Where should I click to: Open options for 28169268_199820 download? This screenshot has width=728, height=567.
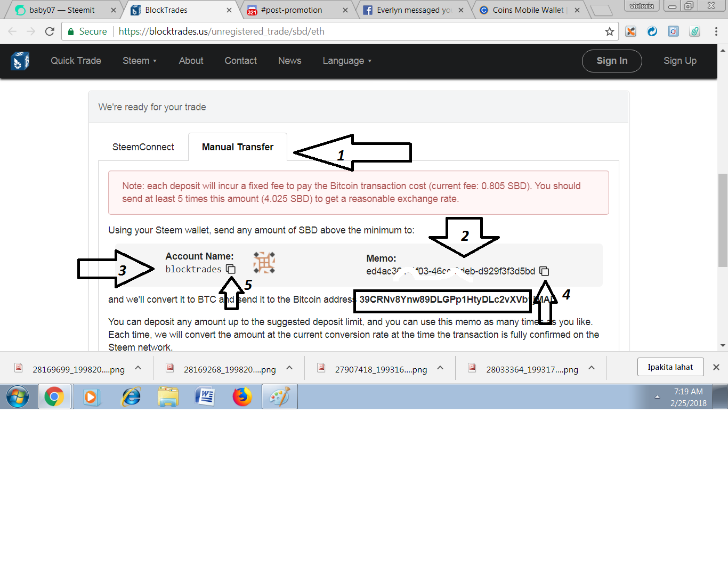(289, 368)
